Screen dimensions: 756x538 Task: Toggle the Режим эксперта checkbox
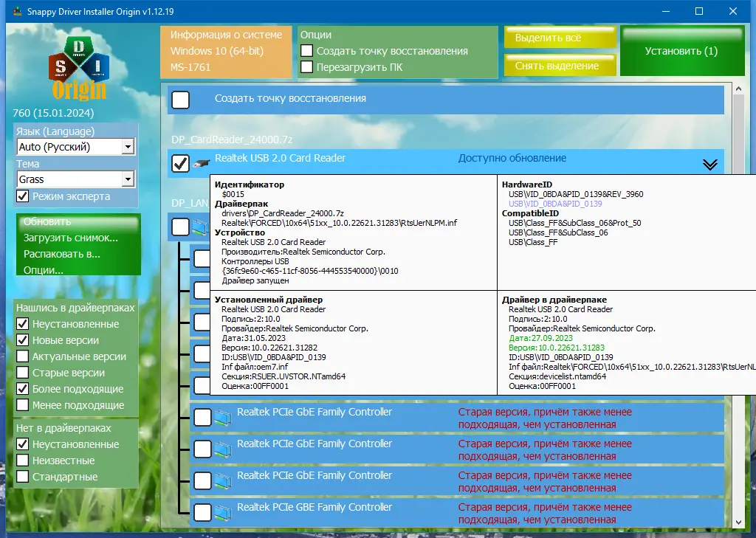pyautogui.click(x=23, y=196)
